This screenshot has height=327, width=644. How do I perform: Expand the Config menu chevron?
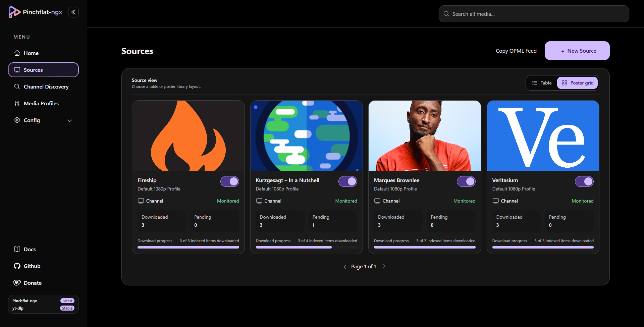[x=70, y=120]
